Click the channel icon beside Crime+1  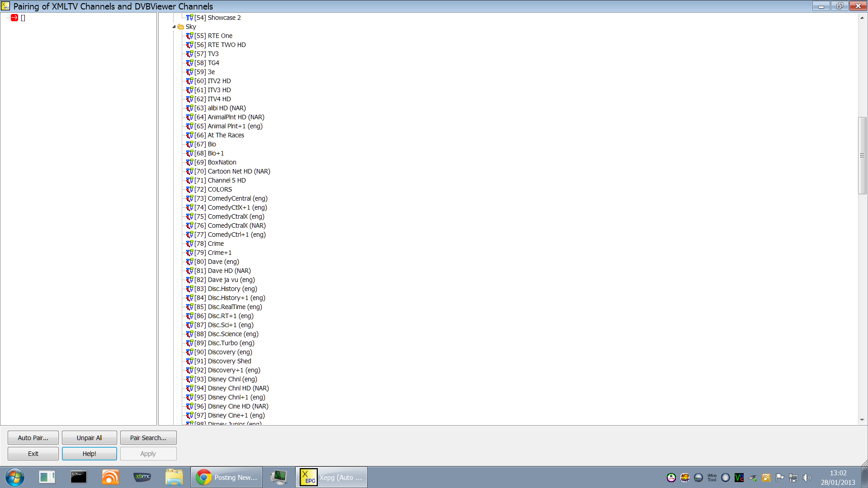point(189,253)
